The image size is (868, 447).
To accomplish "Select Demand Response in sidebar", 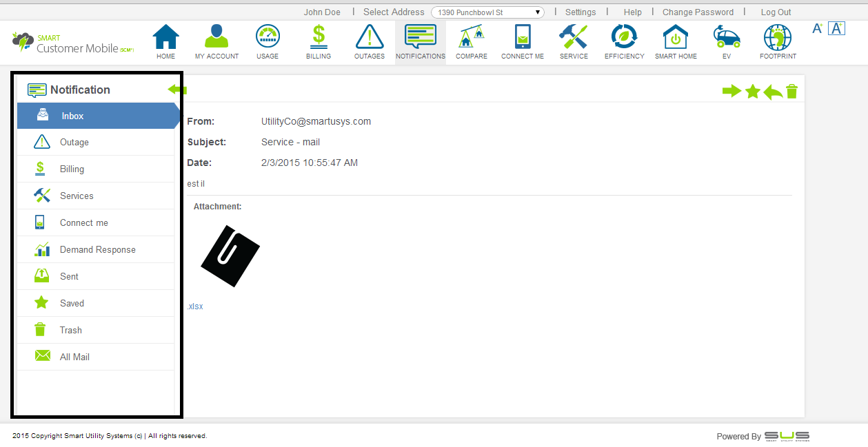I will point(97,249).
